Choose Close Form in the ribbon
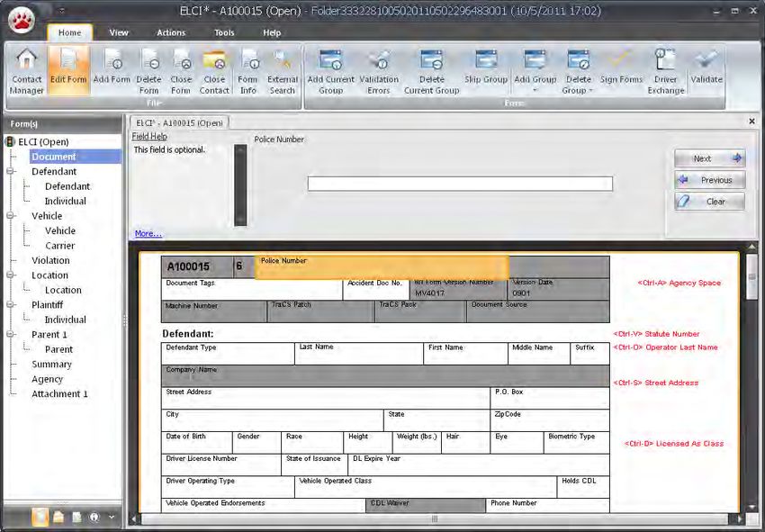 pyautogui.click(x=181, y=72)
